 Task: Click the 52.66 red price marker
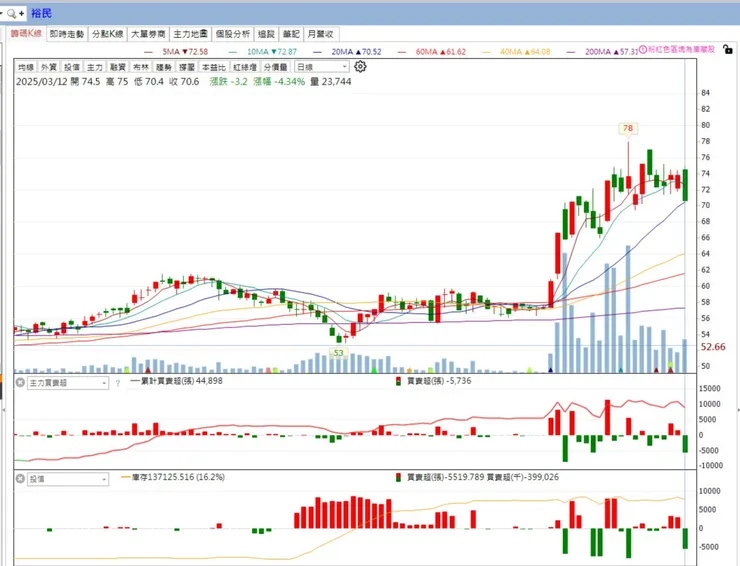tap(713, 347)
